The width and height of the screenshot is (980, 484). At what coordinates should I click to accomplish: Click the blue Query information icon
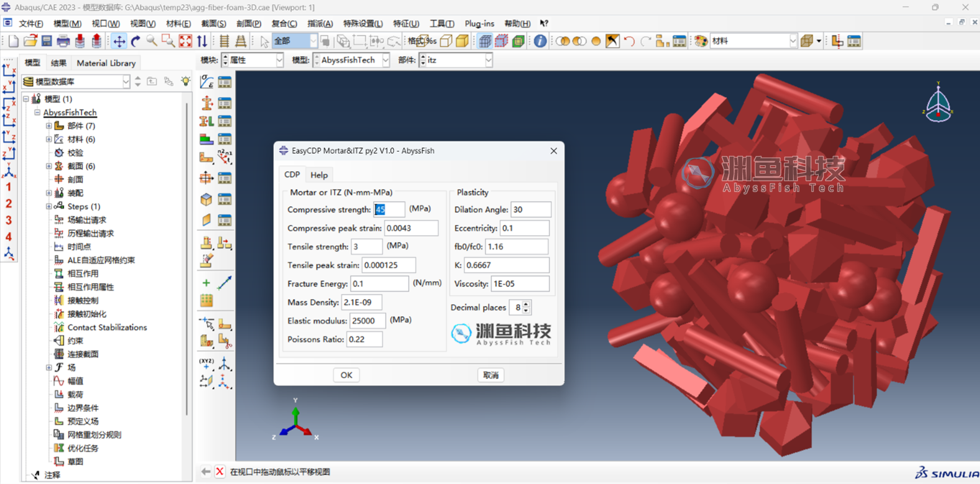540,41
